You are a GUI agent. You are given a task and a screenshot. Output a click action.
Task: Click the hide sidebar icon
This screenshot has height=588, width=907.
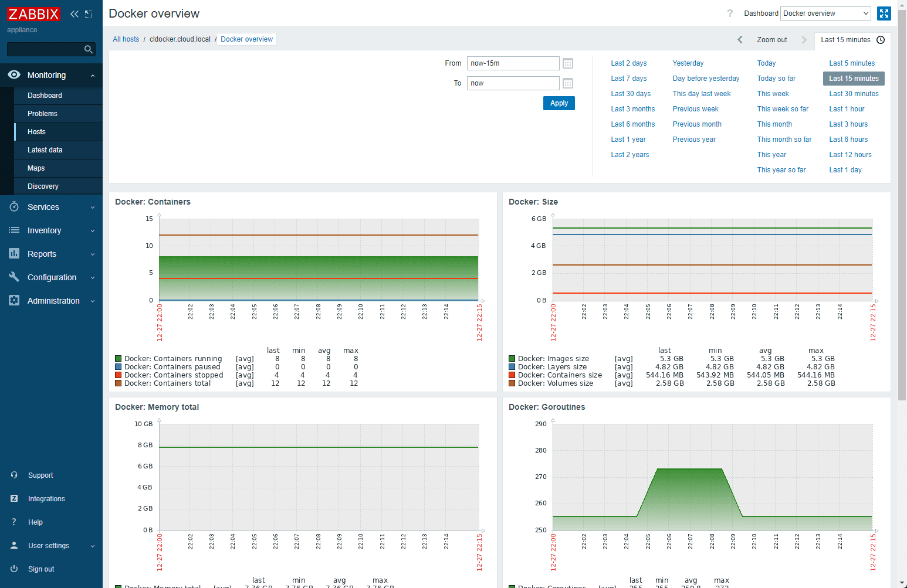pos(89,14)
